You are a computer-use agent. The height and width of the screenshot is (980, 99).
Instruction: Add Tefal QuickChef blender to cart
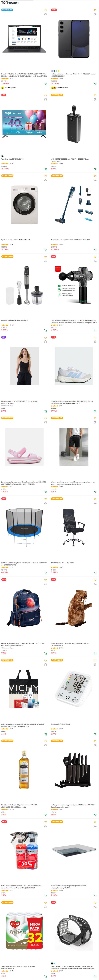pyautogui.click(x=46, y=330)
